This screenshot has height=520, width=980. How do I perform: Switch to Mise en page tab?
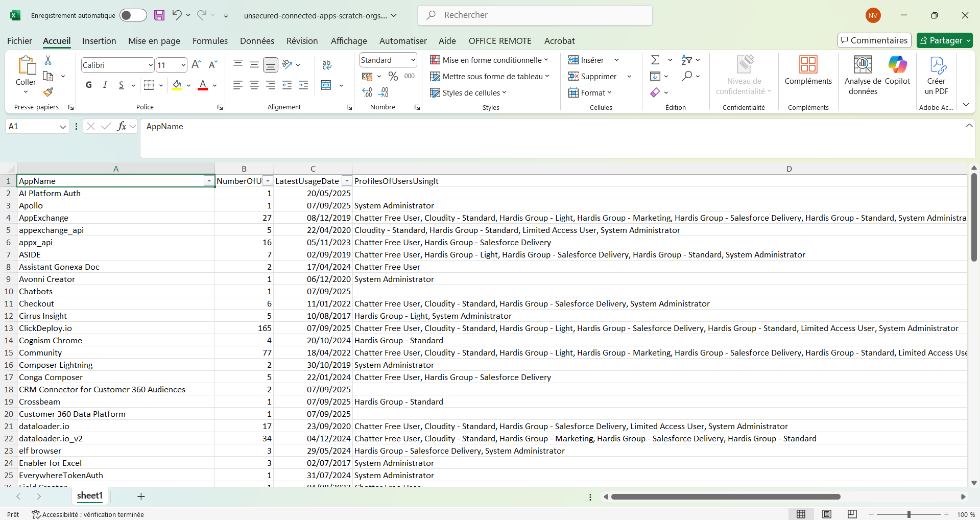pyautogui.click(x=154, y=41)
